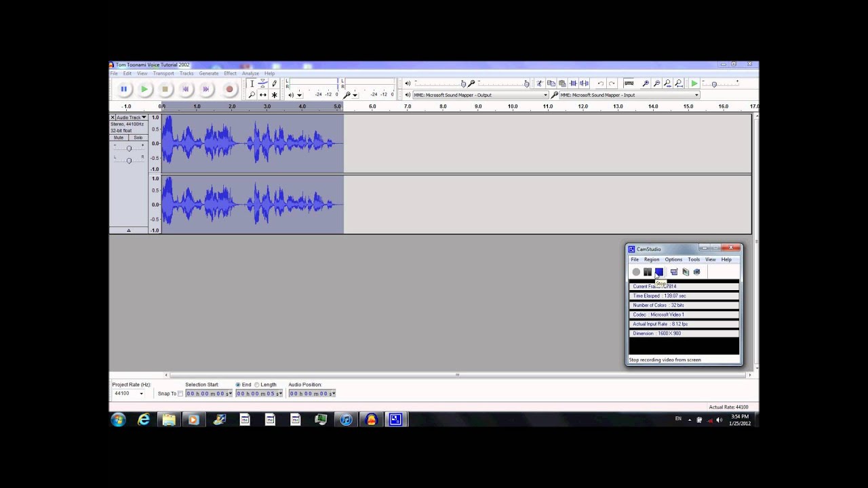Click the Play-at-speed green icon
Viewport: 868px width, 488px height.
click(694, 83)
